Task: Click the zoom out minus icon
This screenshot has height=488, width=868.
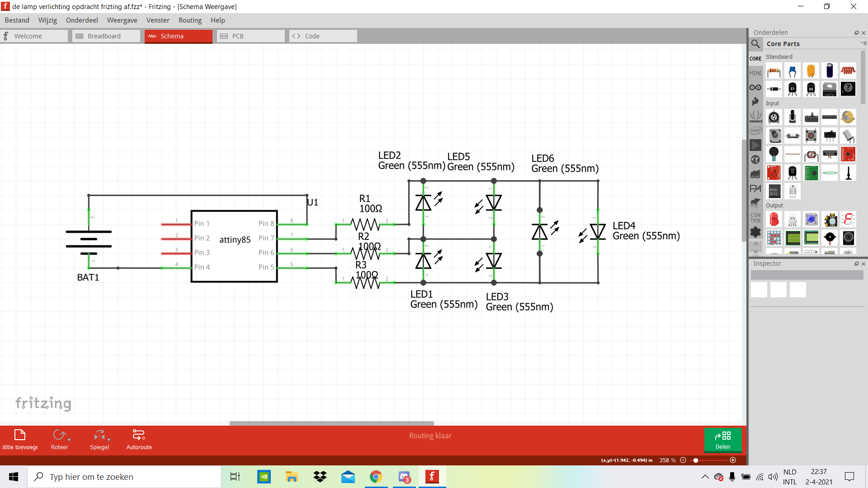Action: 683,460
